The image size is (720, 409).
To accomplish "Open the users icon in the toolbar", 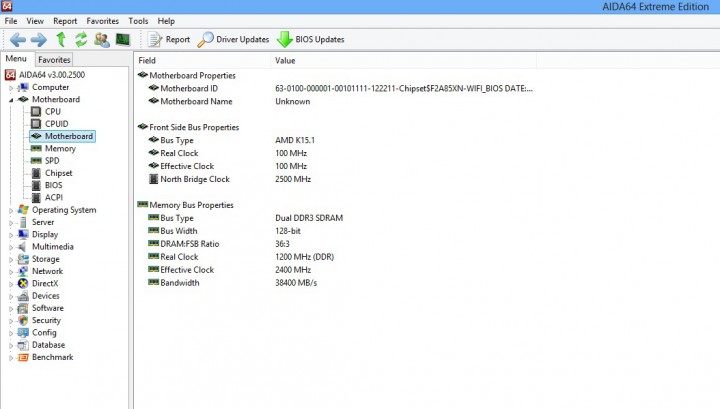I will 102,39.
